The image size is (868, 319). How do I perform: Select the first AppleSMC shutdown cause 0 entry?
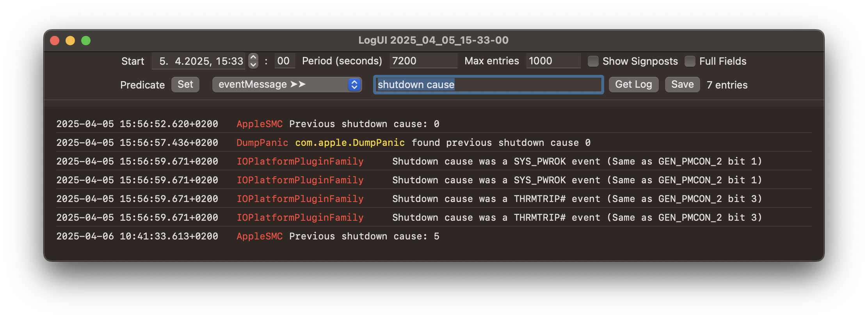pos(434,124)
